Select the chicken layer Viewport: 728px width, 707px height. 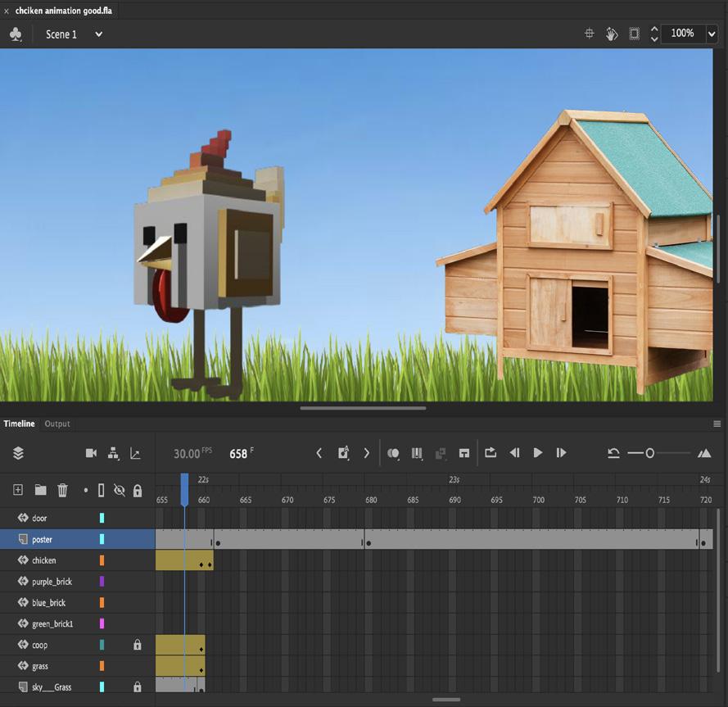click(x=44, y=561)
